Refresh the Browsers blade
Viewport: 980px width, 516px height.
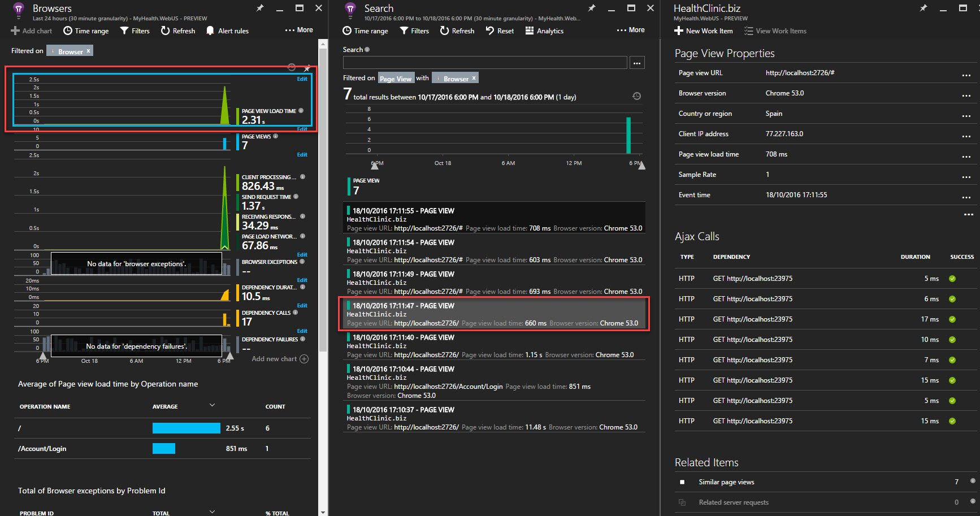pos(178,31)
